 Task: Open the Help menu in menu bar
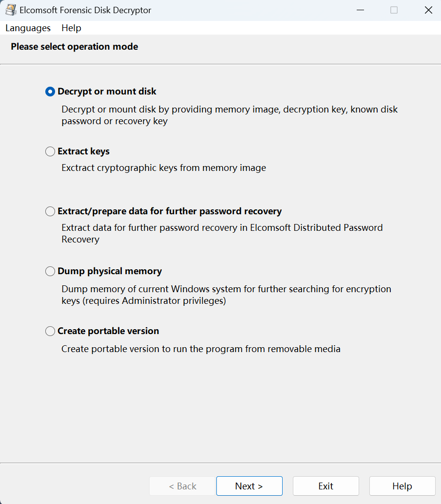click(x=71, y=28)
